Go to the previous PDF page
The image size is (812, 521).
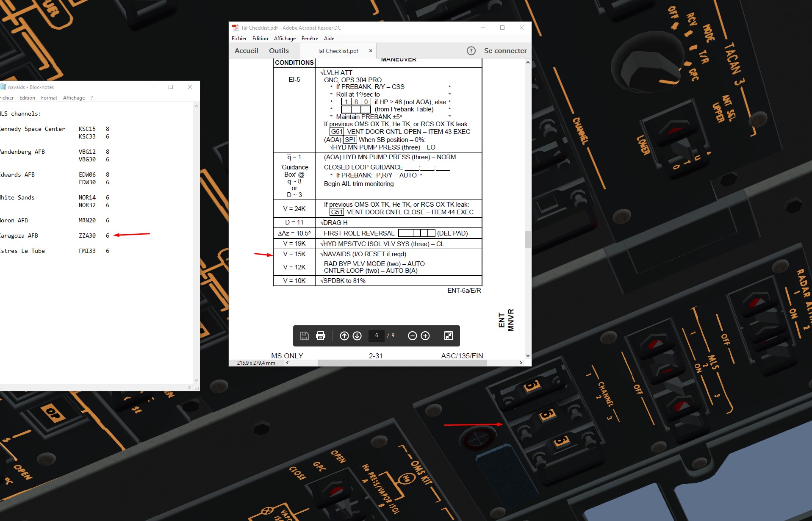tap(344, 336)
